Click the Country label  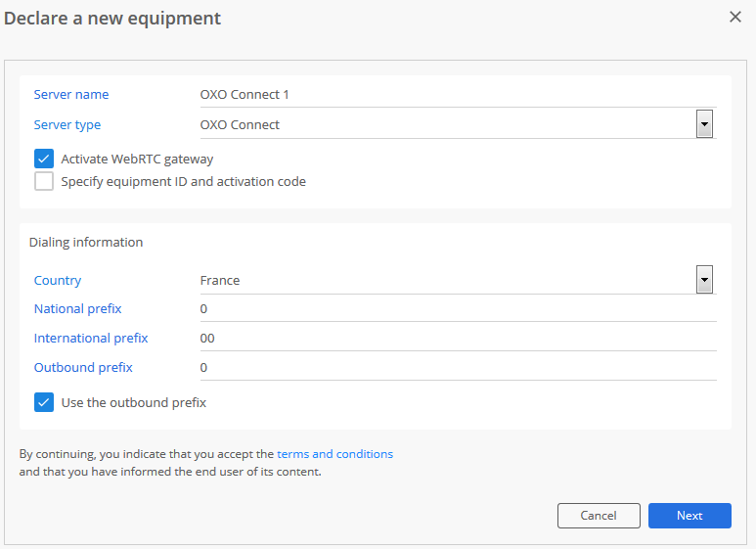(58, 280)
